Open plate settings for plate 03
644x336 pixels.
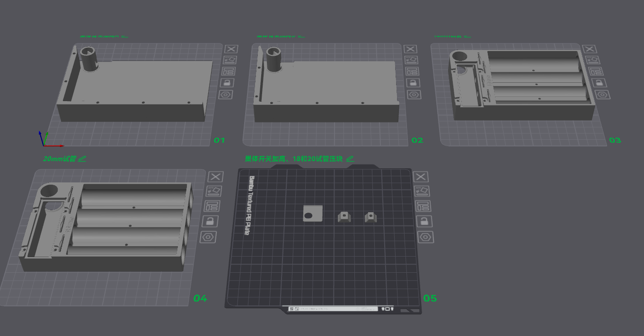(x=601, y=95)
